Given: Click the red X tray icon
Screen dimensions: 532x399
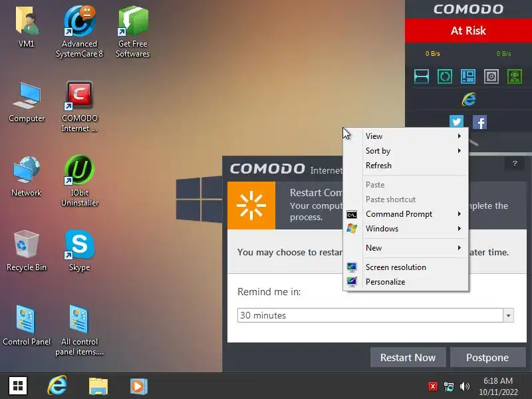Looking at the screenshot, I should pos(433,386).
